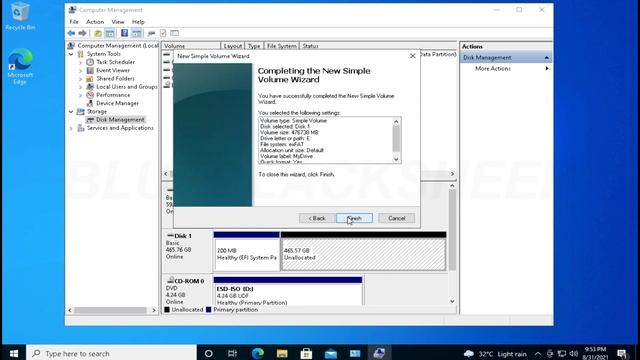
Task: Toggle Show/Hide Console Tree toolbar icon
Action: (110, 33)
